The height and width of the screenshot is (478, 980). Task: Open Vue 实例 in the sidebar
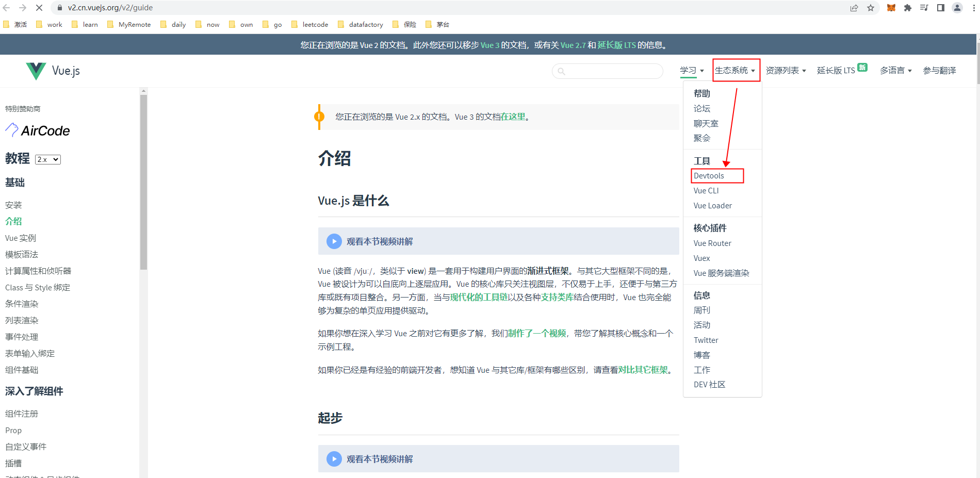pos(21,238)
